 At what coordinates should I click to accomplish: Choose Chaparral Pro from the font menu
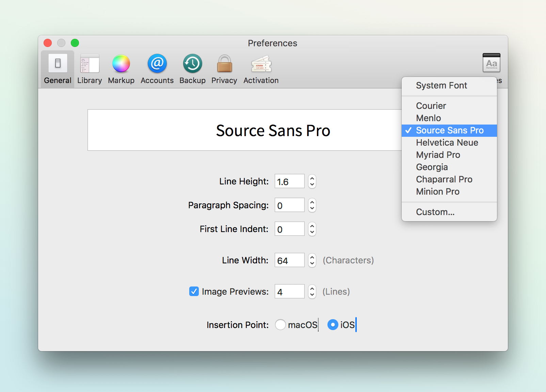tap(449, 179)
